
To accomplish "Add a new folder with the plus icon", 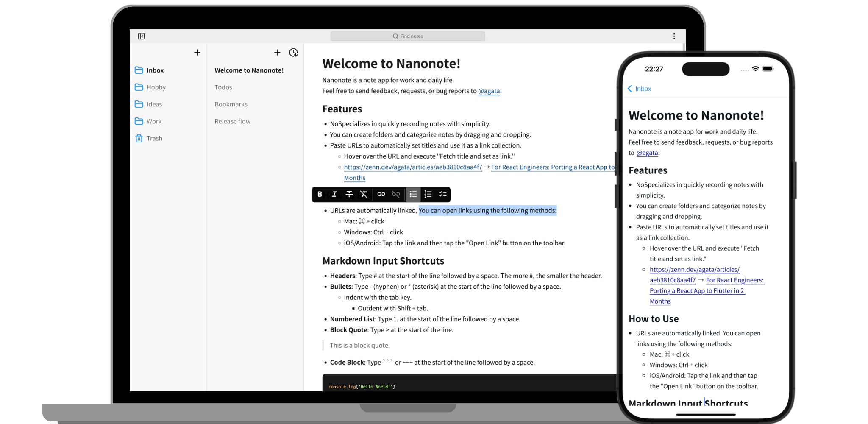I will tap(197, 53).
